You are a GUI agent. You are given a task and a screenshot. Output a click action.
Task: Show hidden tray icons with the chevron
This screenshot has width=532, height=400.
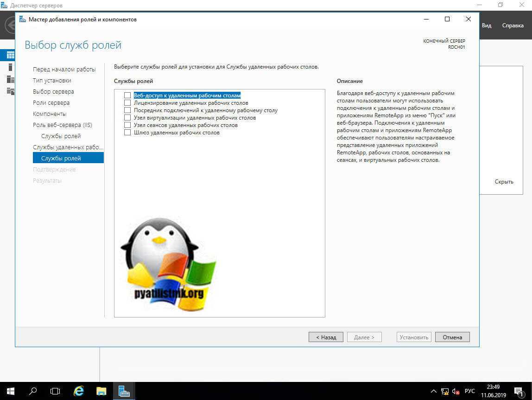point(434,391)
